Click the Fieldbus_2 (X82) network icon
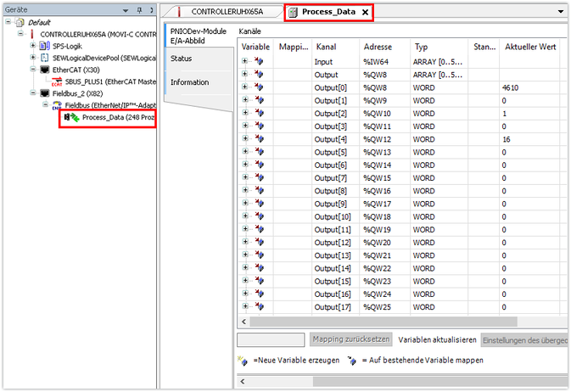This screenshot has width=571, height=392. [x=45, y=93]
